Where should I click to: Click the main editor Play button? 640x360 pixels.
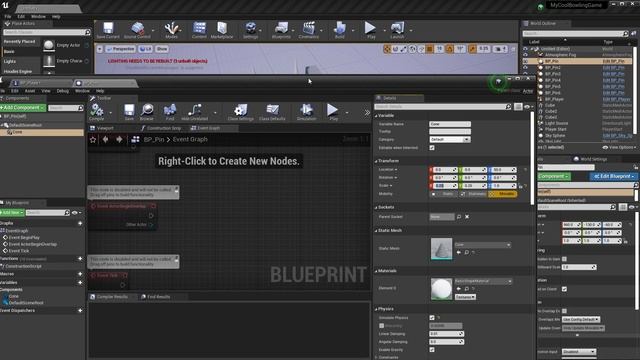tap(371, 30)
